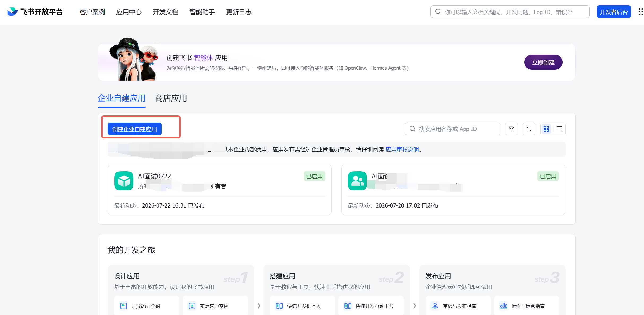Click the AI面试0722 cube app icon
The width and height of the screenshot is (644, 315).
124,181
